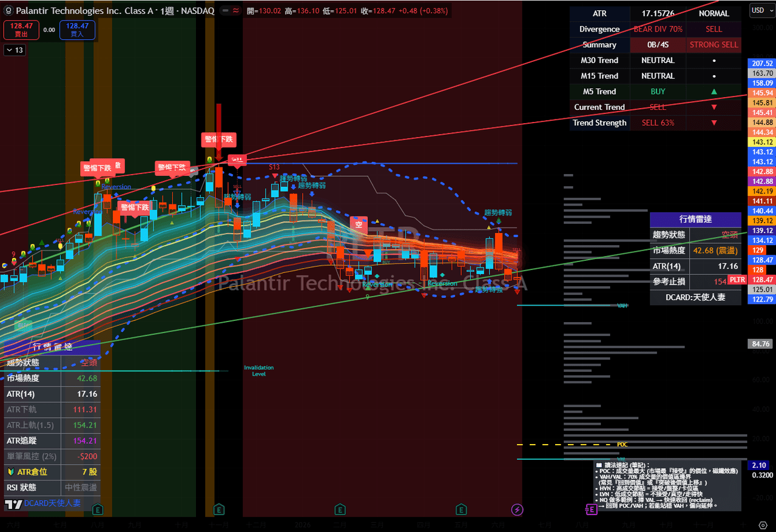
Task: Click the 84.76 gray price label
Action: [761, 344]
